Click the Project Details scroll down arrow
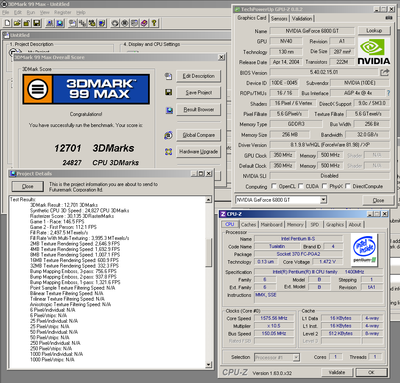400x383 pixels. click(x=209, y=365)
